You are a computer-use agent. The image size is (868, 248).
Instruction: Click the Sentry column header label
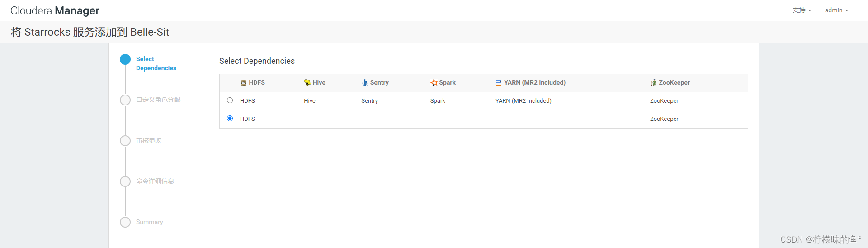pyautogui.click(x=379, y=83)
